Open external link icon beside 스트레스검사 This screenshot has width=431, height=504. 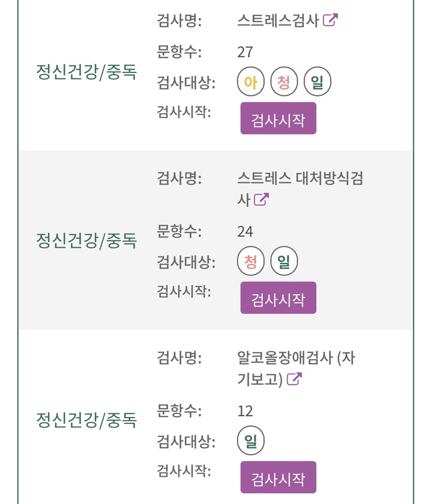(x=330, y=20)
